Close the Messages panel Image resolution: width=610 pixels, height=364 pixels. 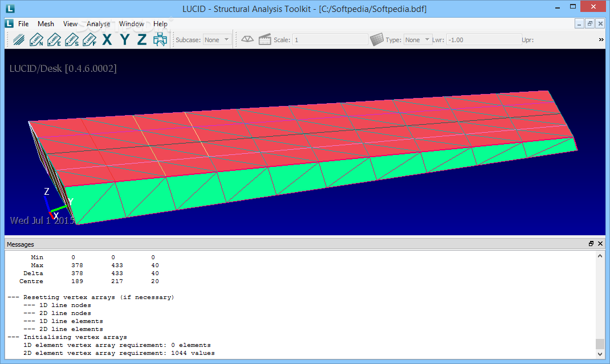(x=600, y=244)
